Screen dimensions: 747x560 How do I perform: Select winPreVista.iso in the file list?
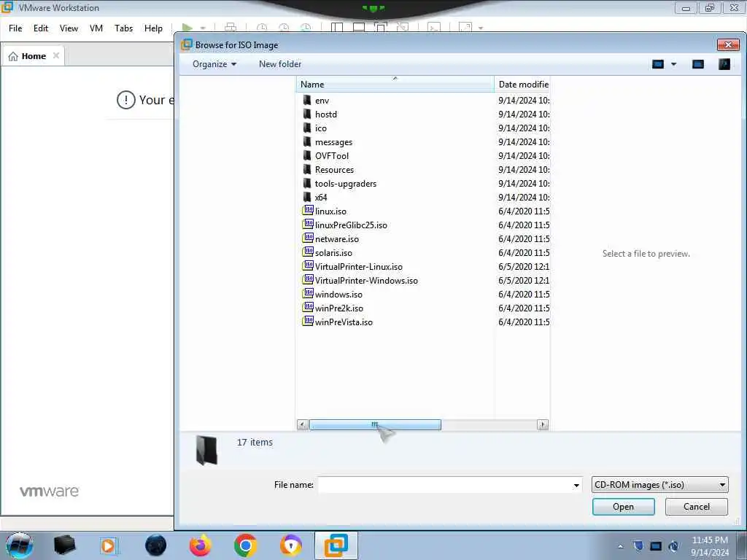coord(344,322)
